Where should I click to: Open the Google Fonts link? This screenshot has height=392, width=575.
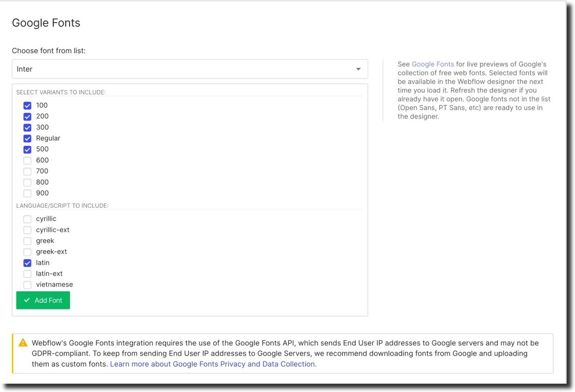click(432, 64)
